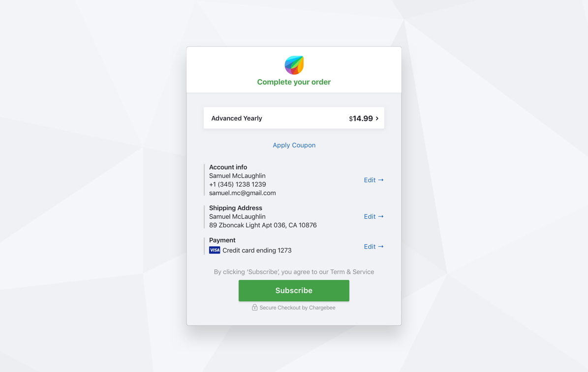Expand the chevron beside $14.99

click(x=377, y=118)
